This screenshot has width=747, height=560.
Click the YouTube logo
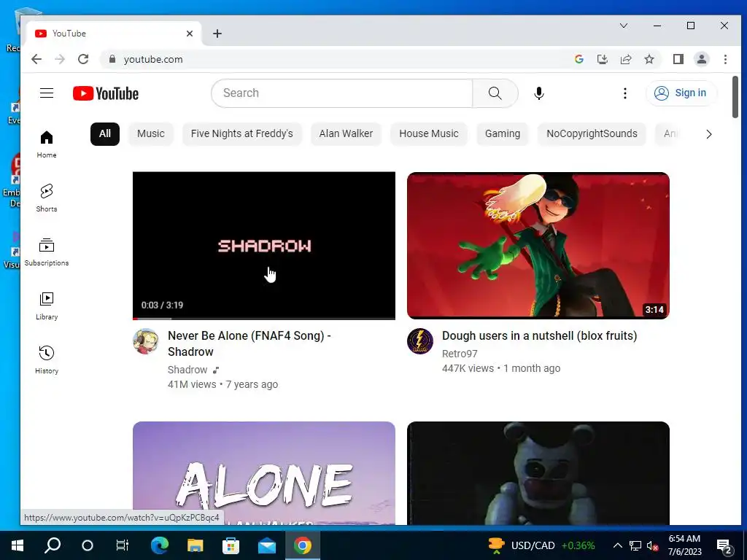click(x=106, y=93)
